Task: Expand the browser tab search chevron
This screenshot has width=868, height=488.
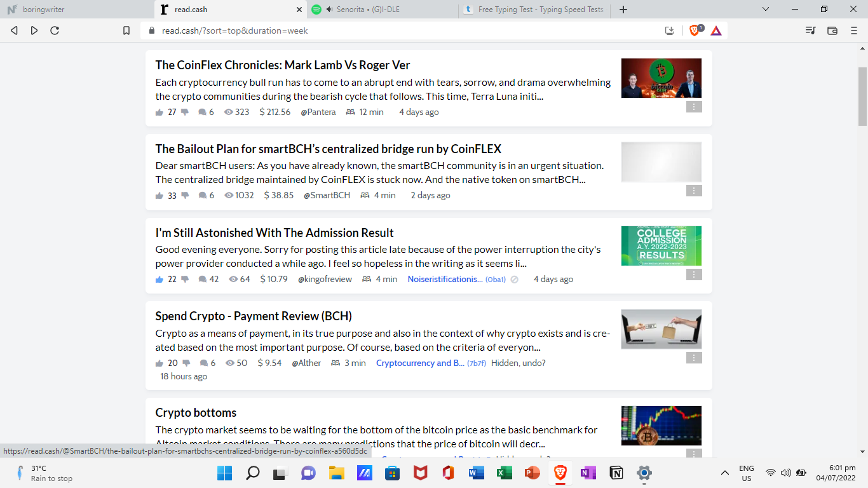Action: [766, 10]
